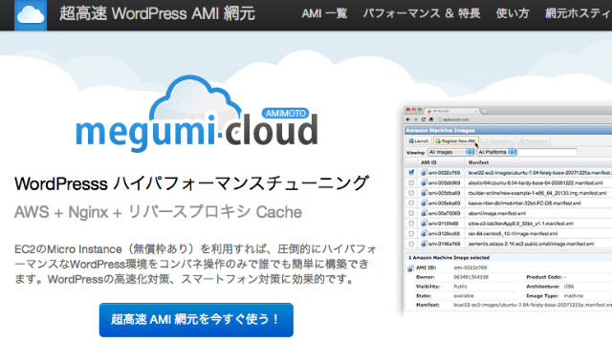Click the megumi cloud logo image
Screen dimensions: 612x364
[196, 113]
